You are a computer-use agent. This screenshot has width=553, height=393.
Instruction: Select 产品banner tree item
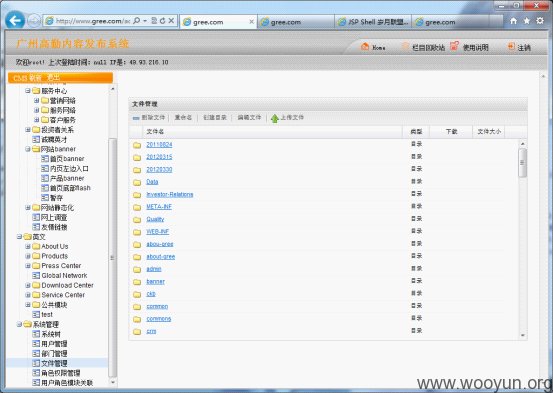[67, 178]
